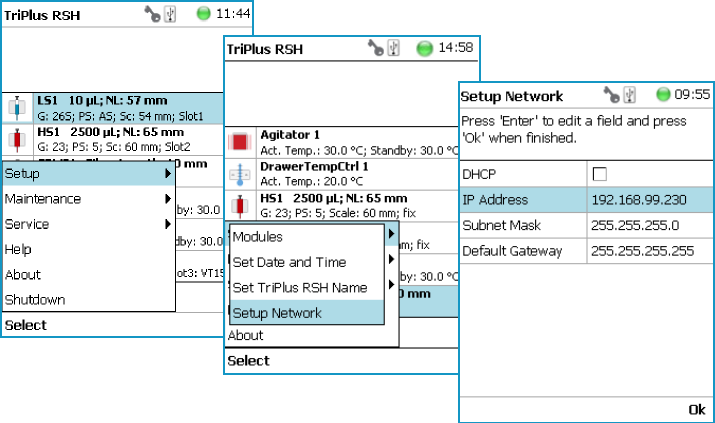Click the USB icon in 14:58 window header
The width and height of the screenshot is (715, 423).
click(394, 47)
